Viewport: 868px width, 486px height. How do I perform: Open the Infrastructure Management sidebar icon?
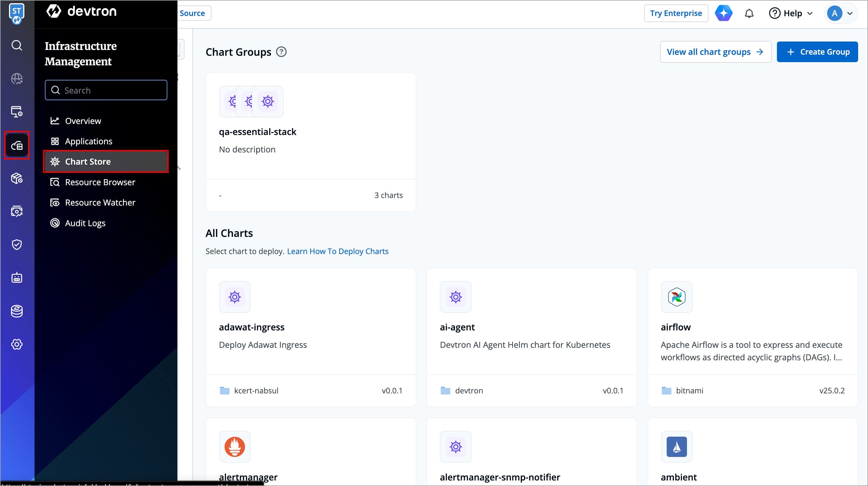coord(17,145)
